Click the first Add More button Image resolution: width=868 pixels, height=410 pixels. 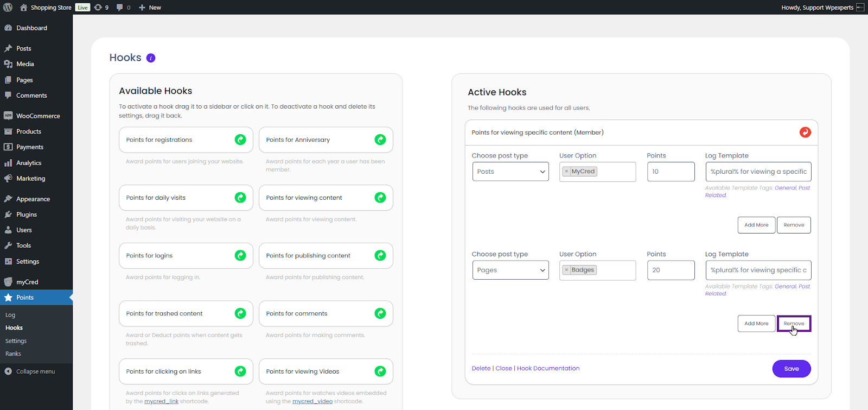(x=756, y=225)
